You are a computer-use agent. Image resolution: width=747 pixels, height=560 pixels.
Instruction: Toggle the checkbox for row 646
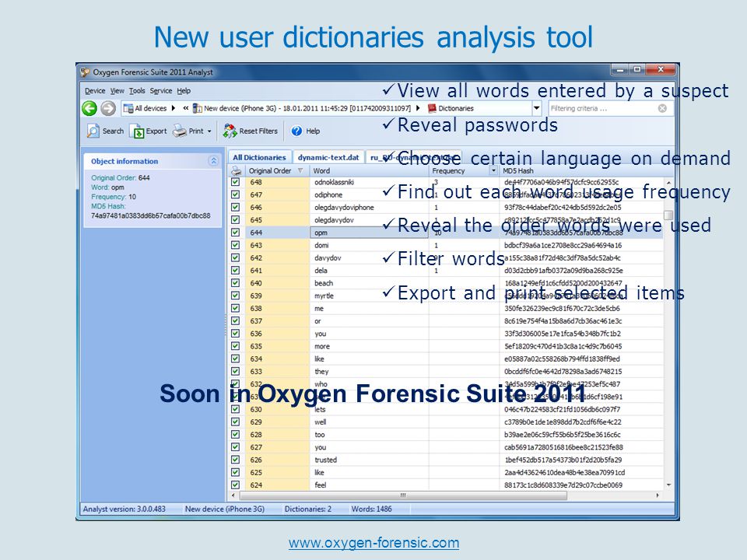point(235,208)
